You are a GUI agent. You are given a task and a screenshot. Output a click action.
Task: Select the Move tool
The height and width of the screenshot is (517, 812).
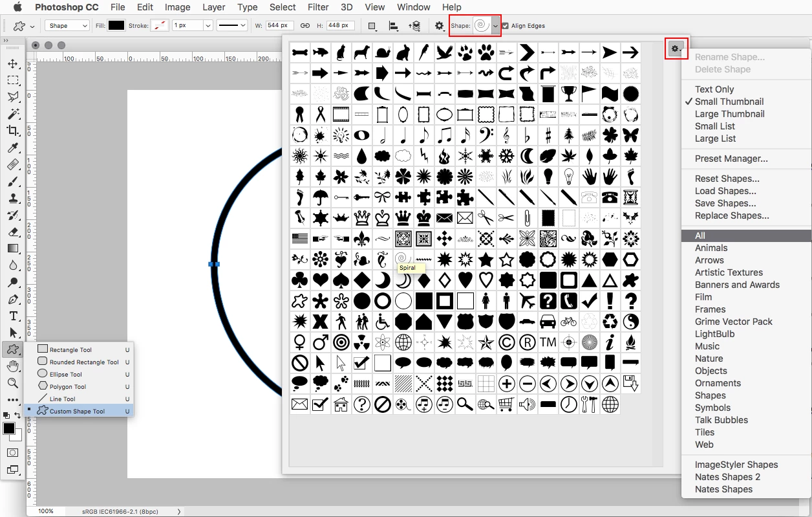click(x=13, y=63)
